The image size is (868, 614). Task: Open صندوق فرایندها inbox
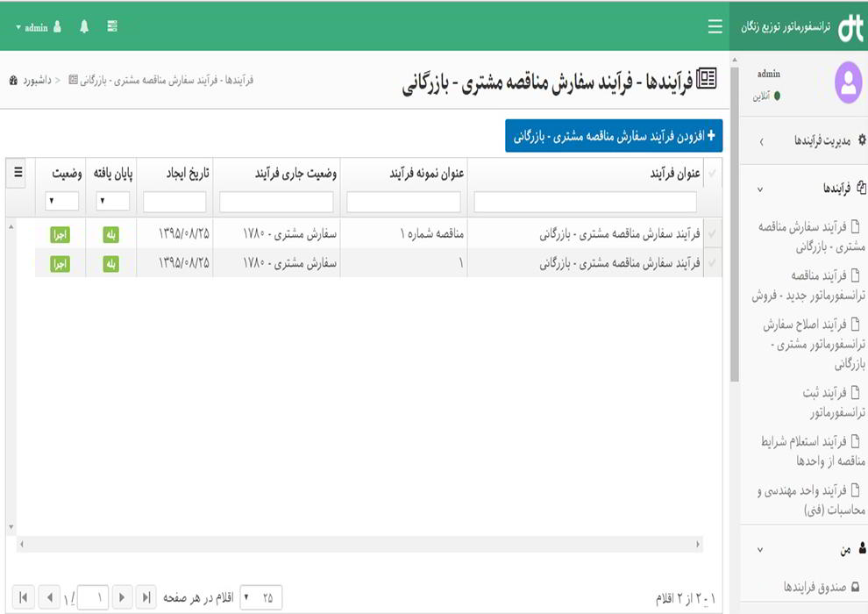point(821,586)
